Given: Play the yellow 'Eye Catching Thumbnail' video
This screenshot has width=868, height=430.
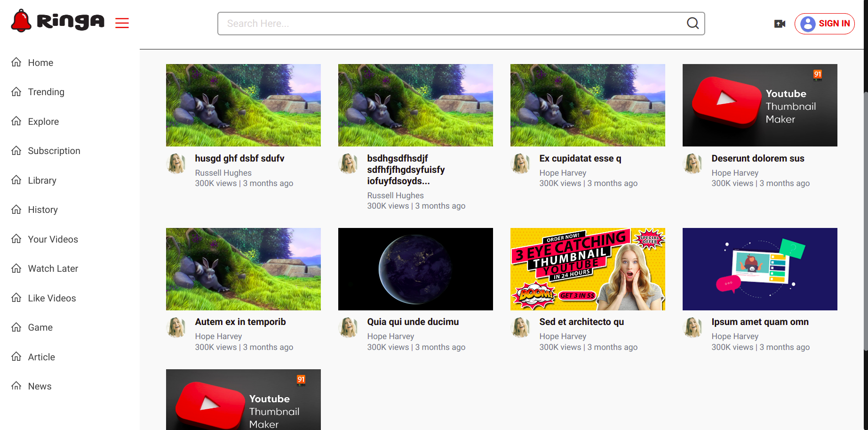Looking at the screenshot, I should click(x=588, y=269).
